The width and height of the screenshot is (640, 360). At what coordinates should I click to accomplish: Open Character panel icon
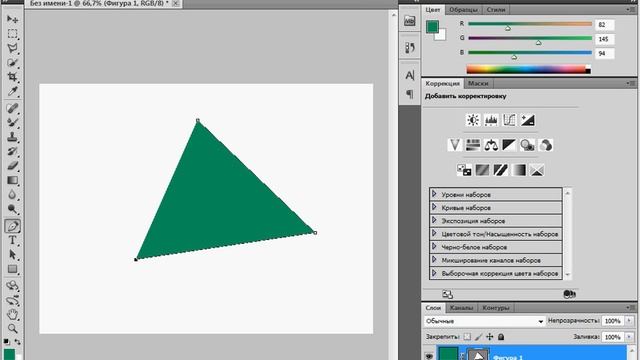[x=409, y=75]
